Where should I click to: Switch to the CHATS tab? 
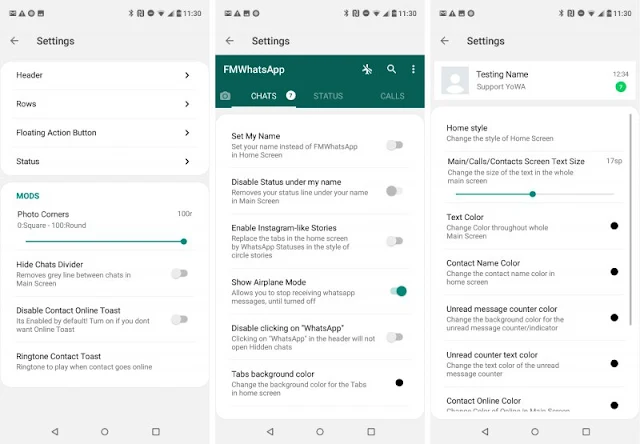263,96
